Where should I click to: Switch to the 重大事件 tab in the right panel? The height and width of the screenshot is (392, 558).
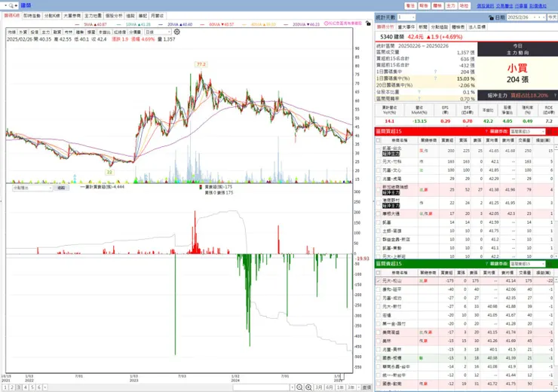406,27
